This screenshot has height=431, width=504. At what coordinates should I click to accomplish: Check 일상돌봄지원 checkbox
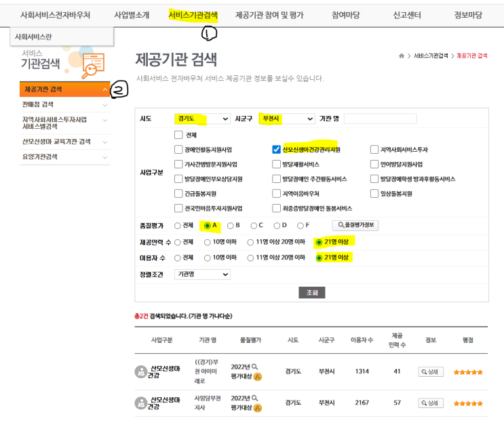pos(374,194)
